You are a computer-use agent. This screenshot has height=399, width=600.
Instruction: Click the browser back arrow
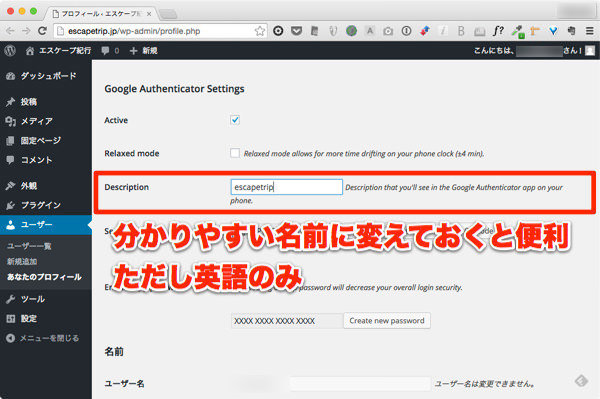10,31
